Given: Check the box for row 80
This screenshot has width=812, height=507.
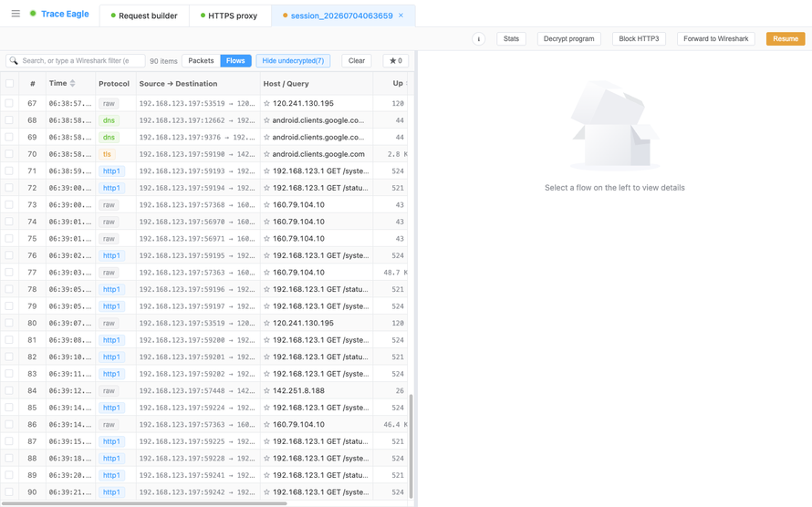Looking at the screenshot, I should [9, 323].
